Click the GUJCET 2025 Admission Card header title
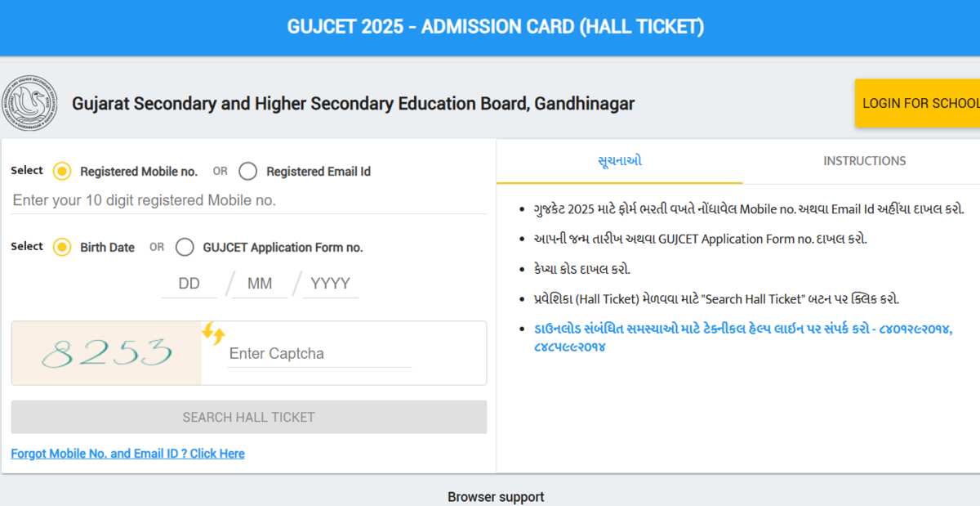 point(495,27)
